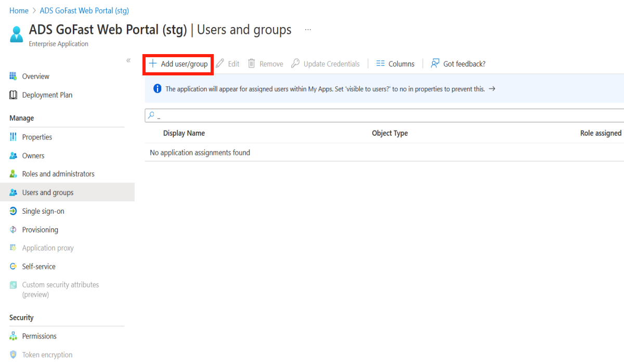
Task: Click the Single sign-on icon
Action: [x=14, y=211]
